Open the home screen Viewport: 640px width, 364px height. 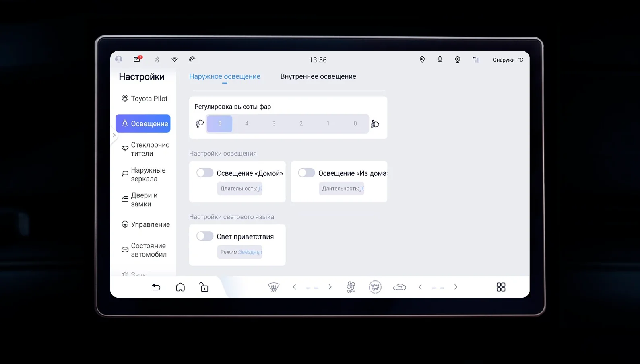[x=180, y=287]
